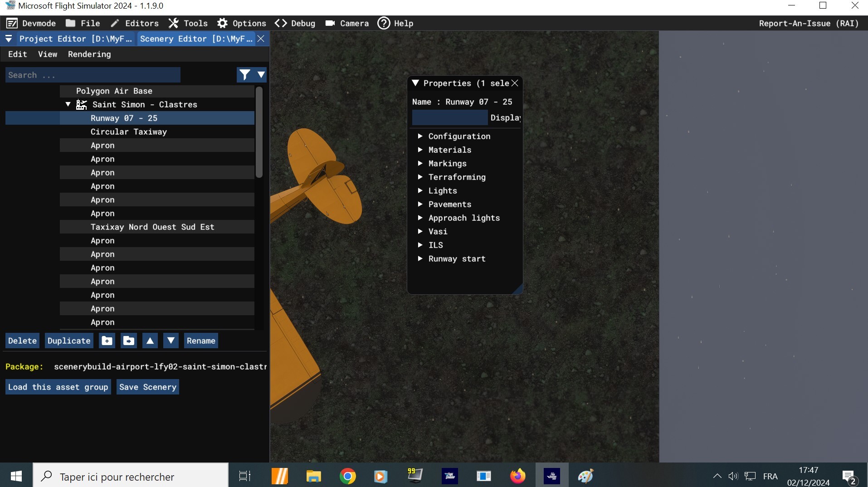Click Save Scenery

pyautogui.click(x=148, y=387)
